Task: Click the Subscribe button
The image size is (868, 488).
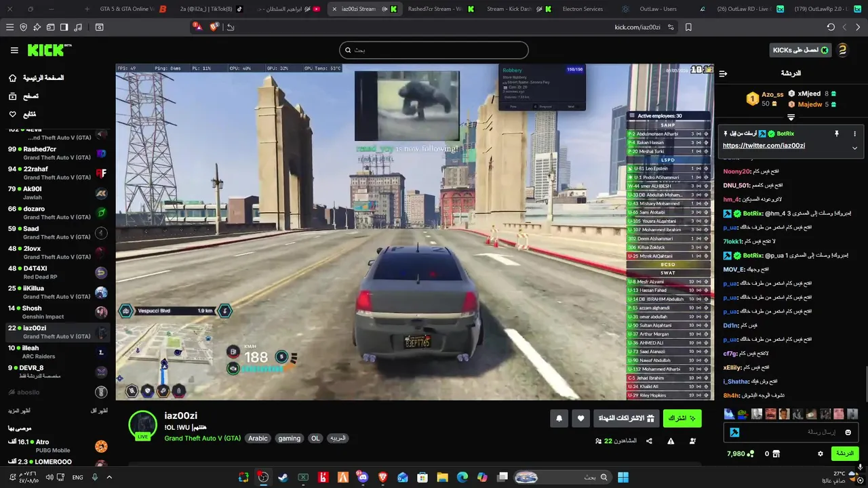Action: (682, 419)
